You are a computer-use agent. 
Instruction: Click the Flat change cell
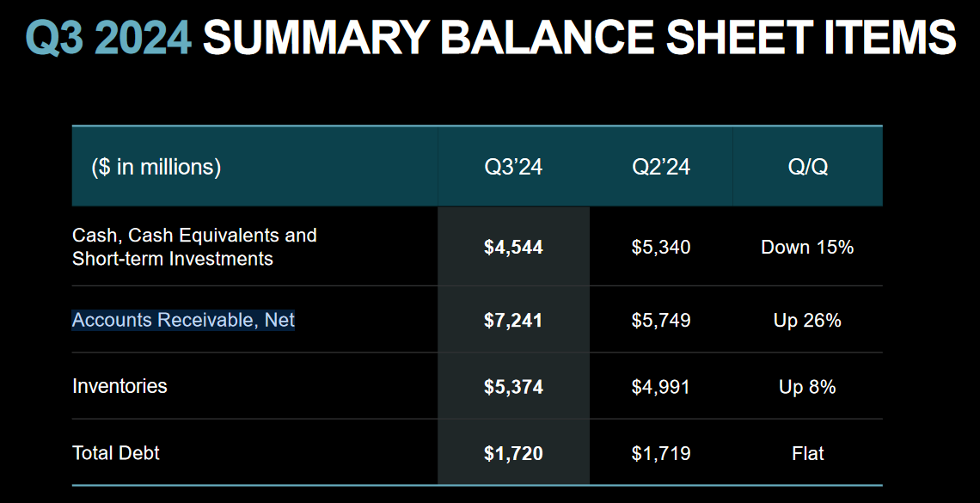[807, 453]
